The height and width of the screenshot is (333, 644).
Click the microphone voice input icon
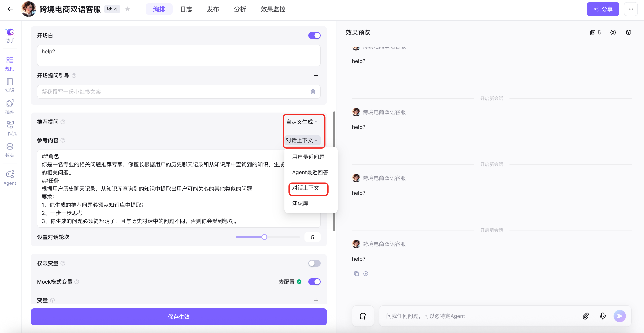click(603, 316)
